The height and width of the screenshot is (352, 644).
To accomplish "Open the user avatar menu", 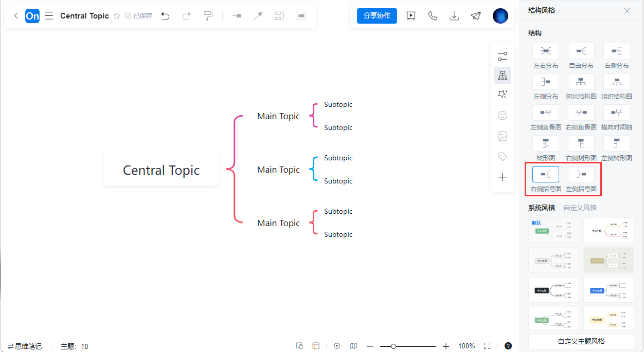I will 500,16.
